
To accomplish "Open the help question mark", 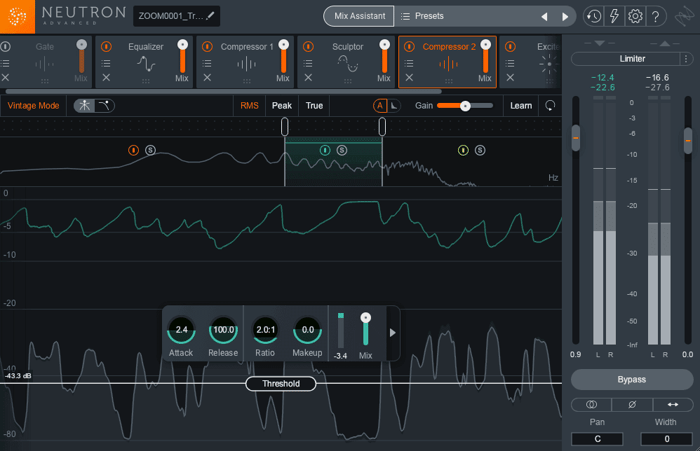I will pos(655,17).
